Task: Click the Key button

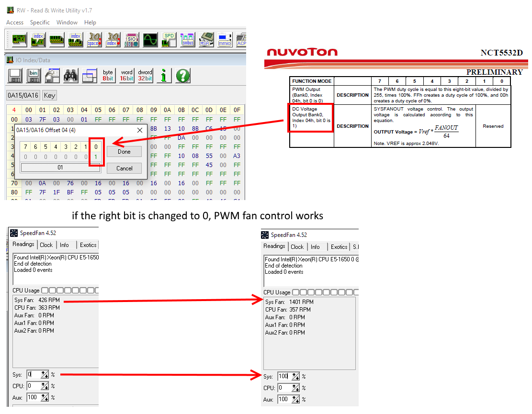Action: [49, 95]
